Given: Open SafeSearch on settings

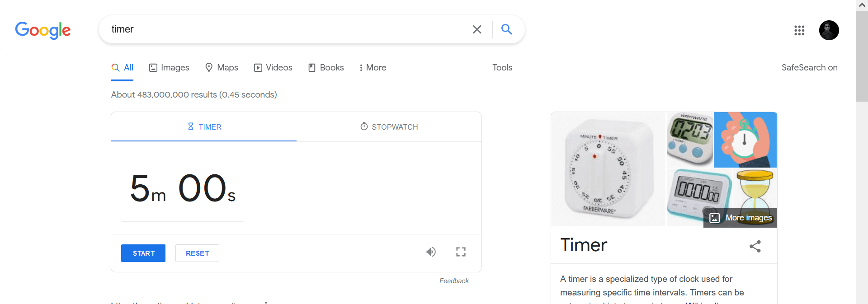Looking at the screenshot, I should tap(809, 67).
